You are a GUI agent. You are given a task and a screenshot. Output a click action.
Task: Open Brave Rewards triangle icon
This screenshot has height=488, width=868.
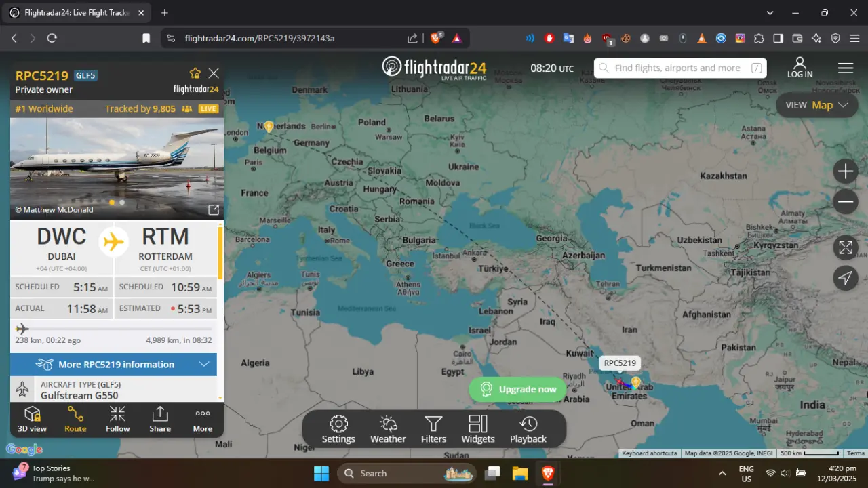pyautogui.click(x=457, y=39)
